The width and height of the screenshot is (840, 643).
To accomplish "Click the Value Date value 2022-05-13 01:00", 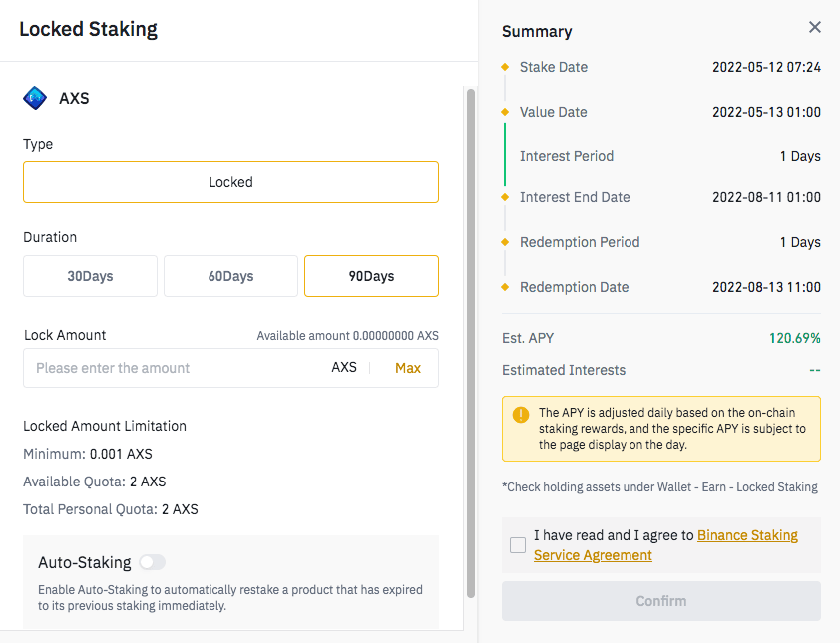I will click(x=766, y=112).
